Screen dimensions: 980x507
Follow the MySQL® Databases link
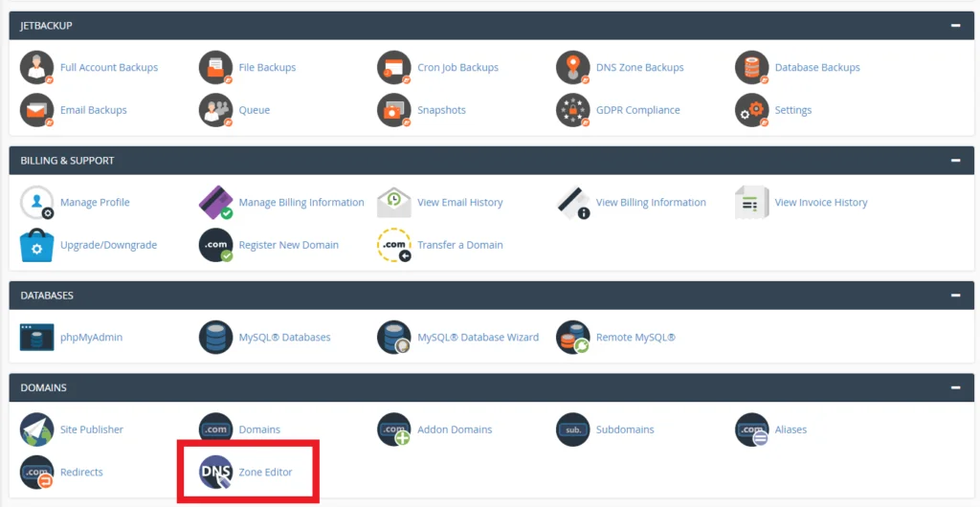click(284, 337)
